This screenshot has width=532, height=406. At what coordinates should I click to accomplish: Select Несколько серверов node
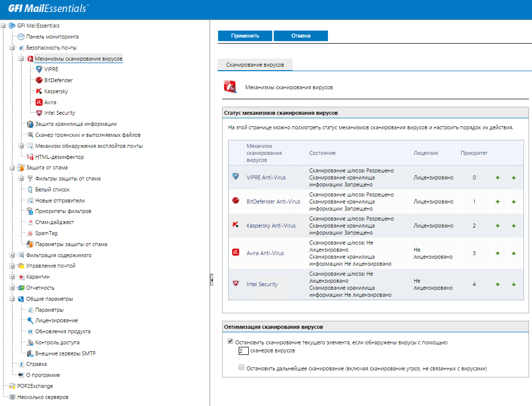[x=43, y=397]
